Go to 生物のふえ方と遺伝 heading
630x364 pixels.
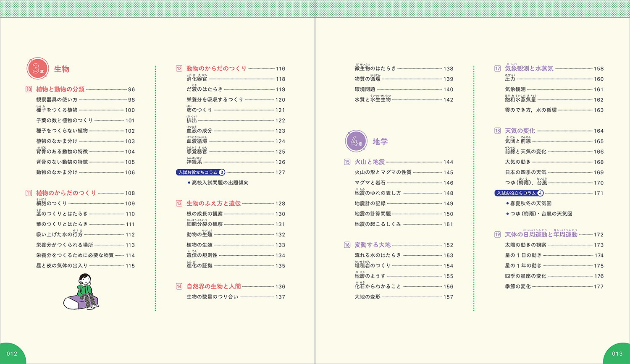click(213, 203)
